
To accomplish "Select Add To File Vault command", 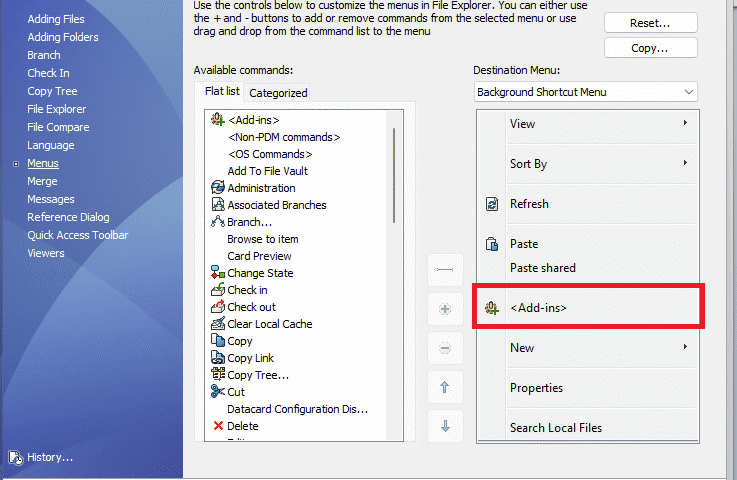I will pos(267,171).
